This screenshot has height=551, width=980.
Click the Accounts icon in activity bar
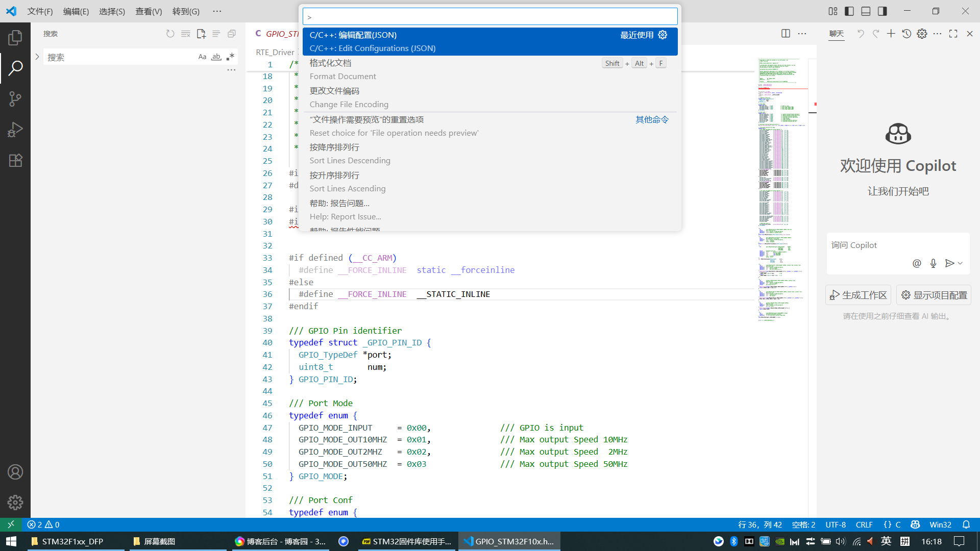click(15, 472)
